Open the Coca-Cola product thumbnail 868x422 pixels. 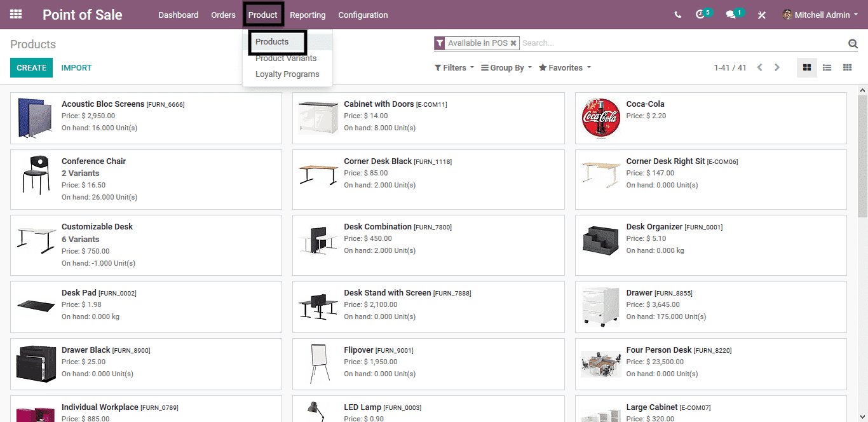point(600,118)
